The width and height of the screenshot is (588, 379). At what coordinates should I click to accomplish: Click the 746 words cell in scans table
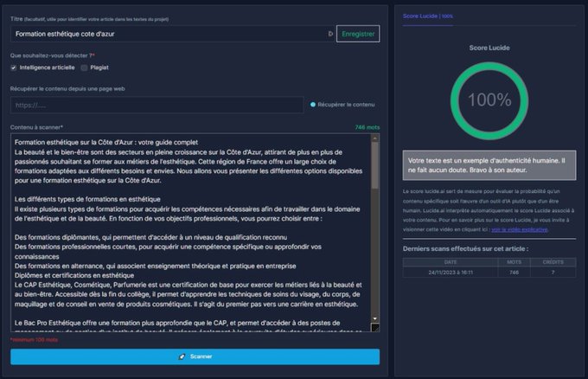click(x=514, y=273)
